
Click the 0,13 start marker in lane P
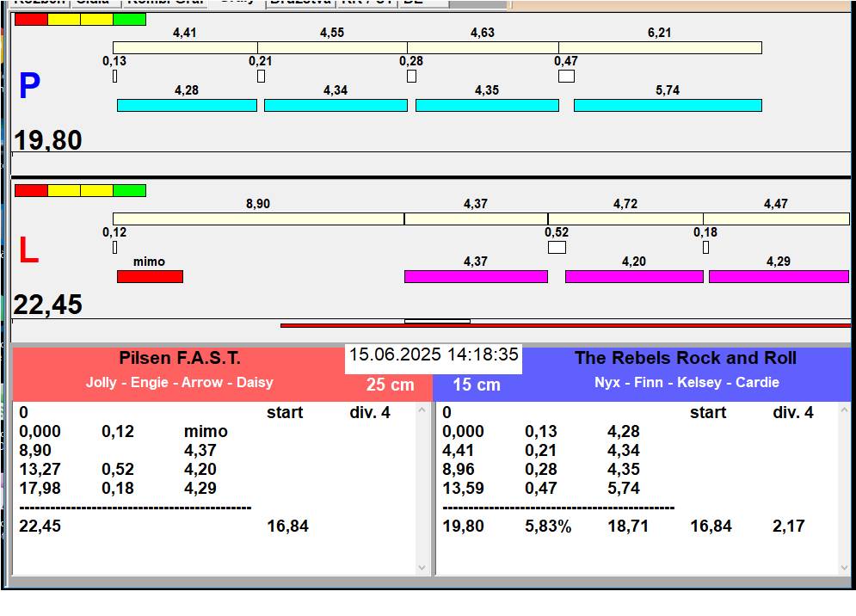coord(114,76)
